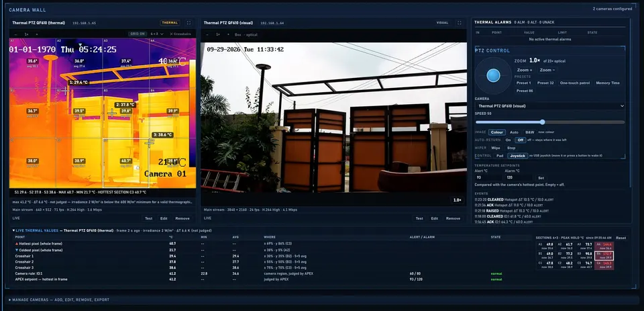Click the Alarm °C setpoint field
Screen dimensions: 644x311
tap(519, 178)
